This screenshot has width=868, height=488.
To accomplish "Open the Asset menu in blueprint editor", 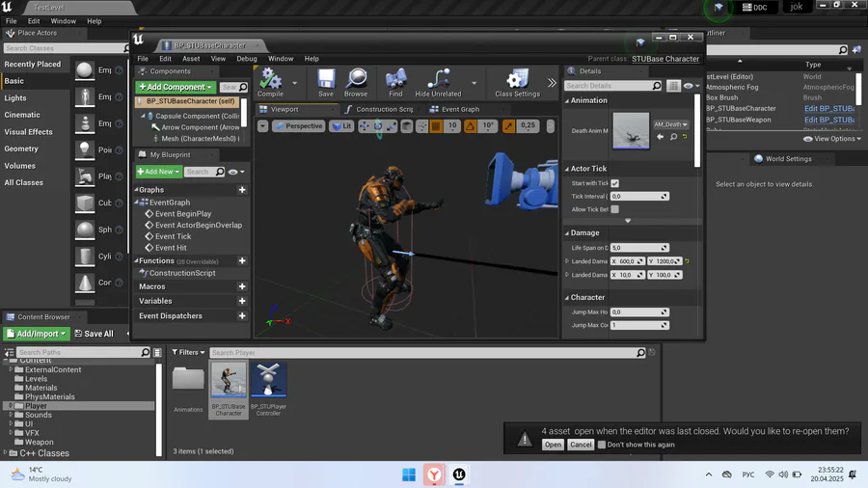I will tap(191, 59).
